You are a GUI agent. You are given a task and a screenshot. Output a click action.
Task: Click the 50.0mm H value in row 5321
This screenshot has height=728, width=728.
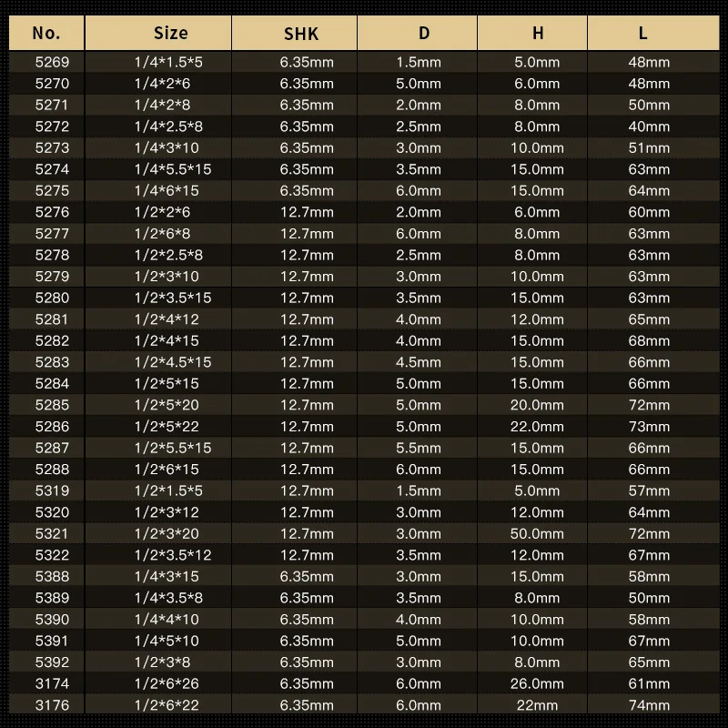537,533
